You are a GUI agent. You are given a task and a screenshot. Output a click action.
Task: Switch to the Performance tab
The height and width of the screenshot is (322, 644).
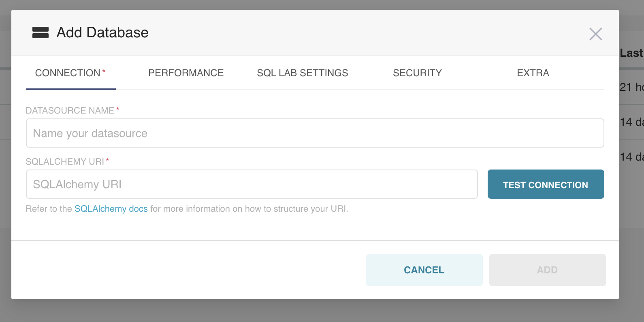pyautogui.click(x=186, y=73)
